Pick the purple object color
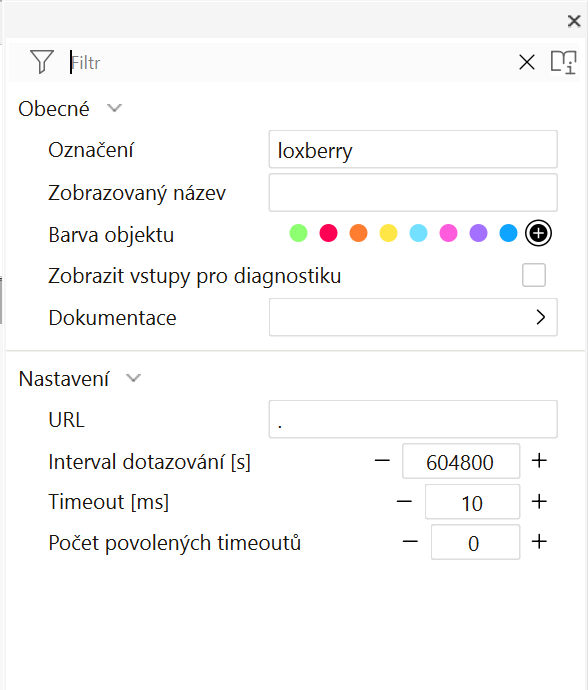Screen dimensions: 588x690 tap(478, 233)
